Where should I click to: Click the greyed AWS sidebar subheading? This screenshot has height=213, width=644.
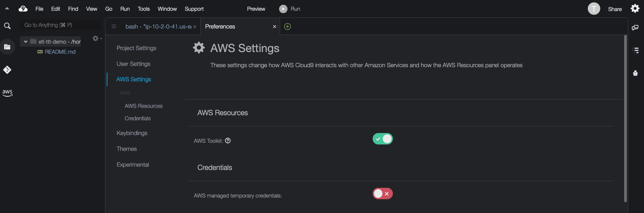pos(125,93)
